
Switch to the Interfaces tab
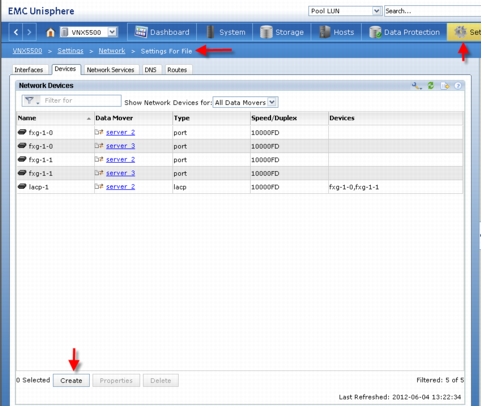click(29, 70)
